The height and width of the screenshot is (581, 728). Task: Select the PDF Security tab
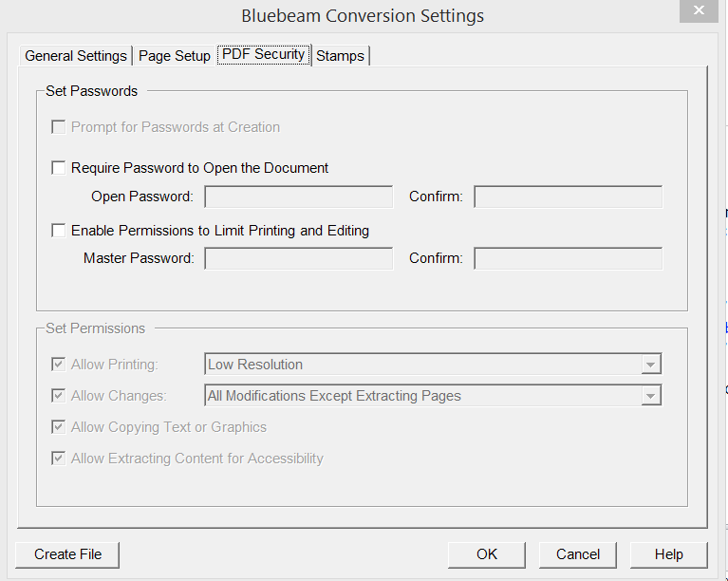pos(263,54)
